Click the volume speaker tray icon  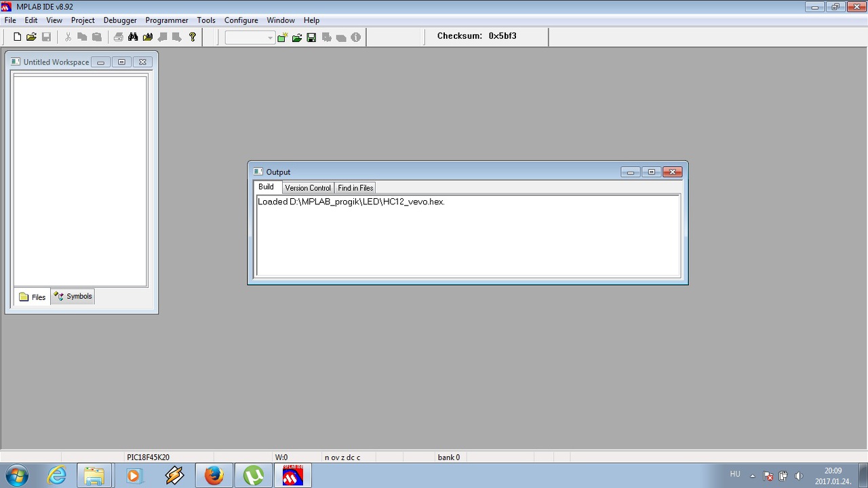point(799,476)
